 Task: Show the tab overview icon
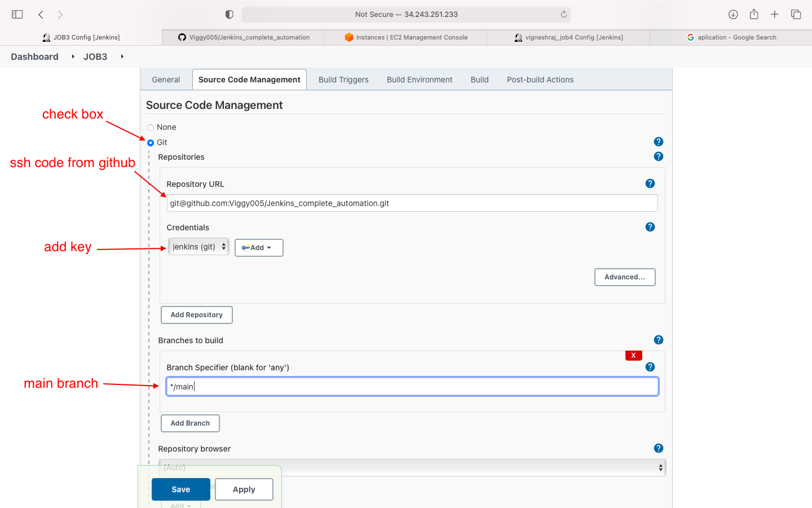point(796,14)
